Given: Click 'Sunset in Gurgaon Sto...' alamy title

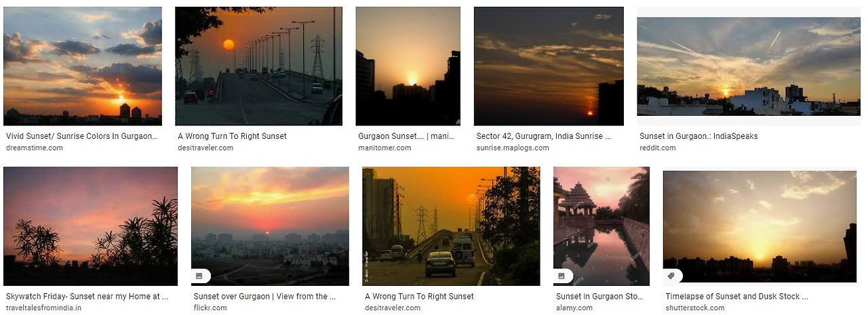Looking at the screenshot, I should pyautogui.click(x=599, y=297).
